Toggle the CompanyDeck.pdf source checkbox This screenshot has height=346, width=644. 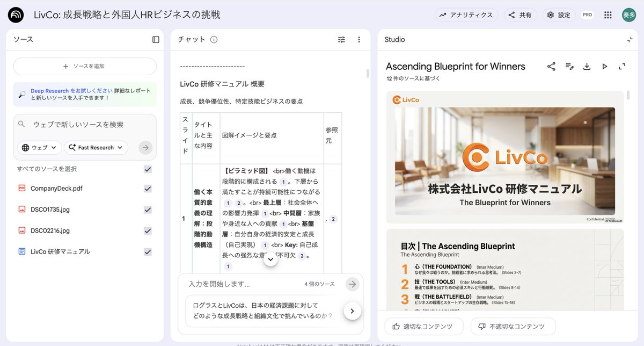click(x=147, y=188)
